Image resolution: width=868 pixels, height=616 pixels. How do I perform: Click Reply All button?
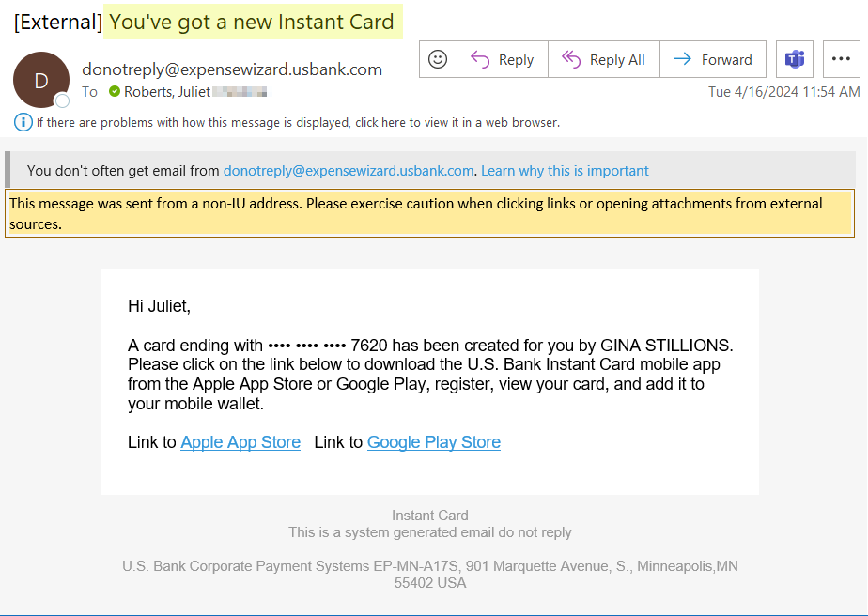pyautogui.click(x=604, y=59)
